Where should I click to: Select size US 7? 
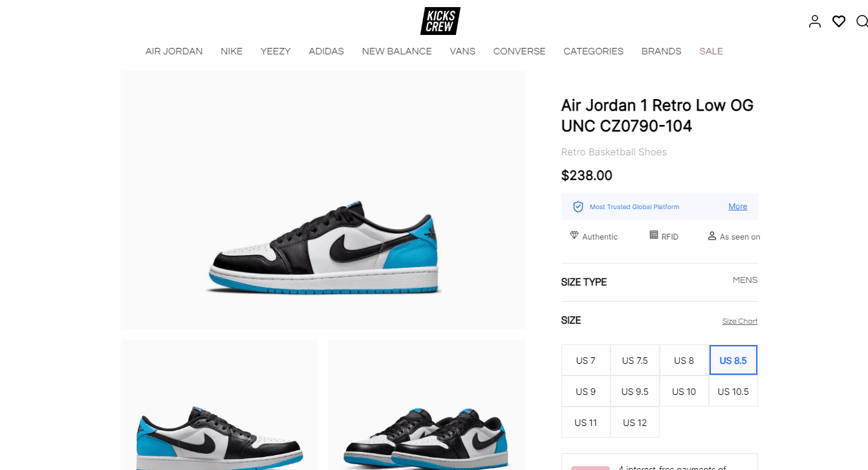click(x=586, y=361)
